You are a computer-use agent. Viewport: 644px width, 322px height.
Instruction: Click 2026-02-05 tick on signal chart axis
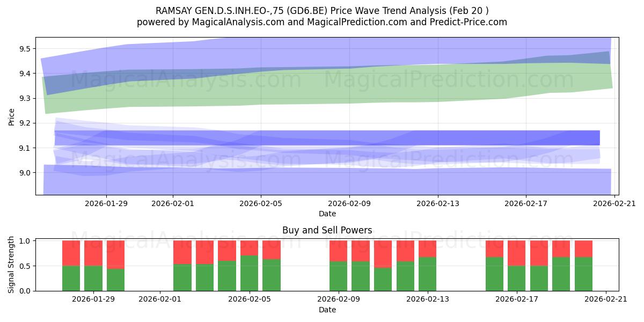(250, 299)
